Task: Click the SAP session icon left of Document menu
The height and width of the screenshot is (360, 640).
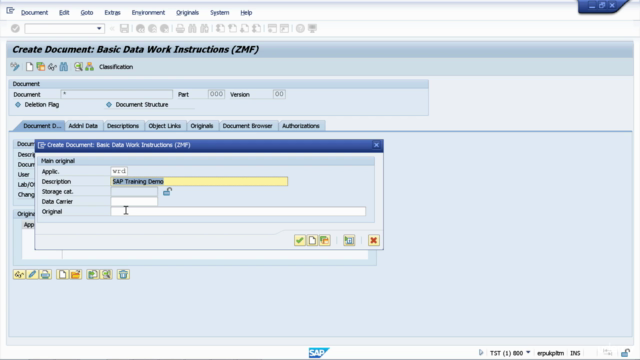Action: (10, 11)
